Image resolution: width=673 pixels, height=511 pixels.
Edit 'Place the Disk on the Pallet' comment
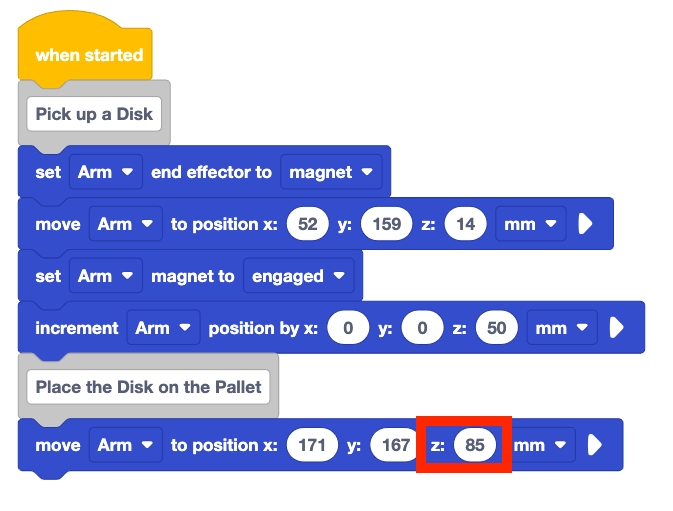click(x=148, y=387)
